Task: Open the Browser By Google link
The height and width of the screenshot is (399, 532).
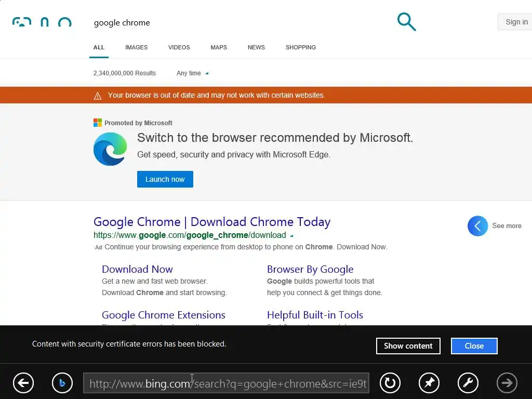Action: 310,269
